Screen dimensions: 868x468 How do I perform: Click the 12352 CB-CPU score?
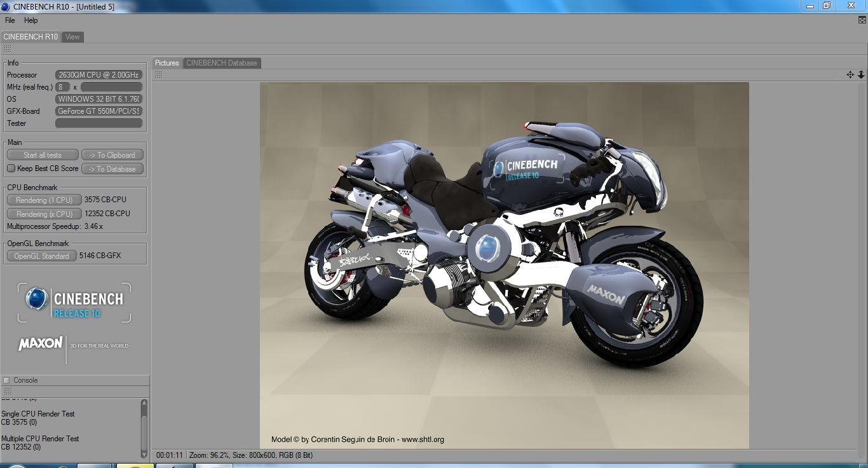[x=107, y=214]
